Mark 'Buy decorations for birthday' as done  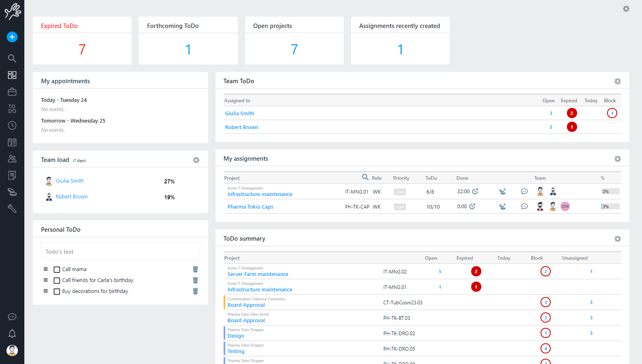[x=57, y=291]
